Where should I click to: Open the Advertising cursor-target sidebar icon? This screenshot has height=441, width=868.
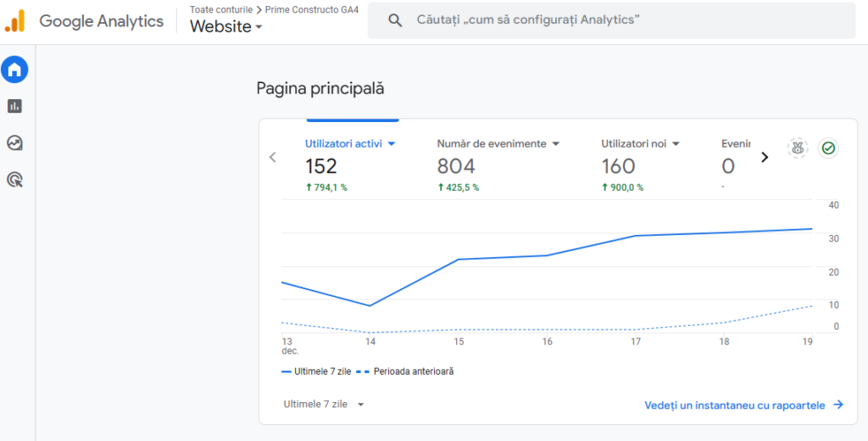(x=14, y=180)
